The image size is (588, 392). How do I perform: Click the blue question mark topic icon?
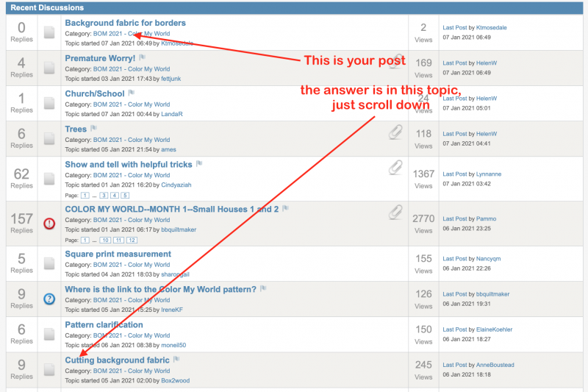point(49,299)
